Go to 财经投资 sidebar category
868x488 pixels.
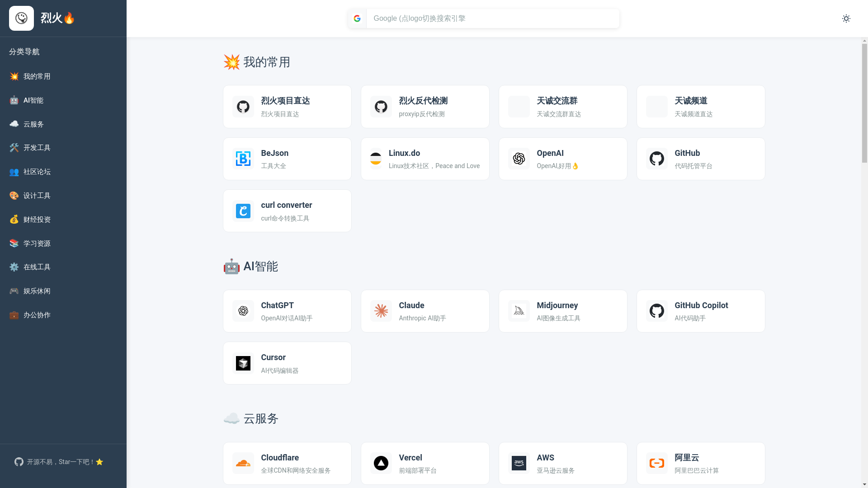63,220
